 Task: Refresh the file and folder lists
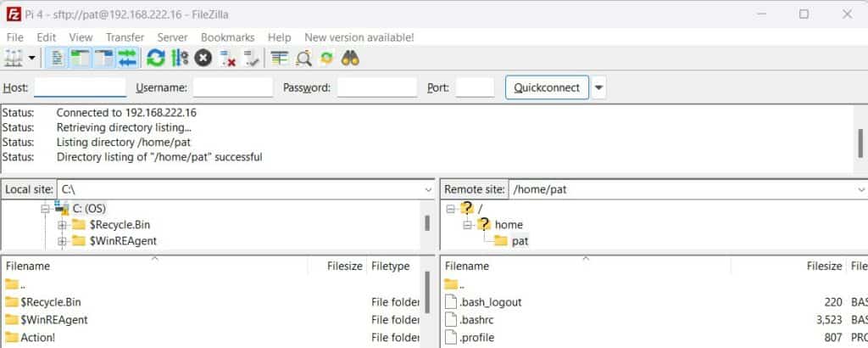[x=156, y=58]
